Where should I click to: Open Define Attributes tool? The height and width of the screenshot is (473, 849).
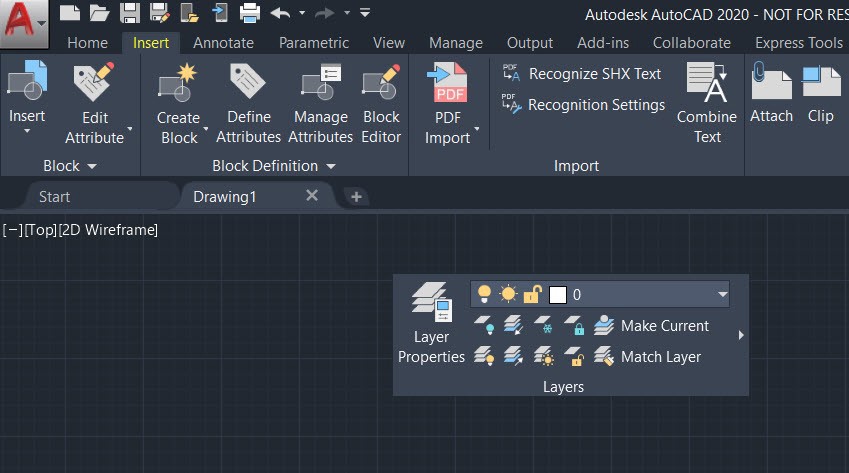coord(249,103)
